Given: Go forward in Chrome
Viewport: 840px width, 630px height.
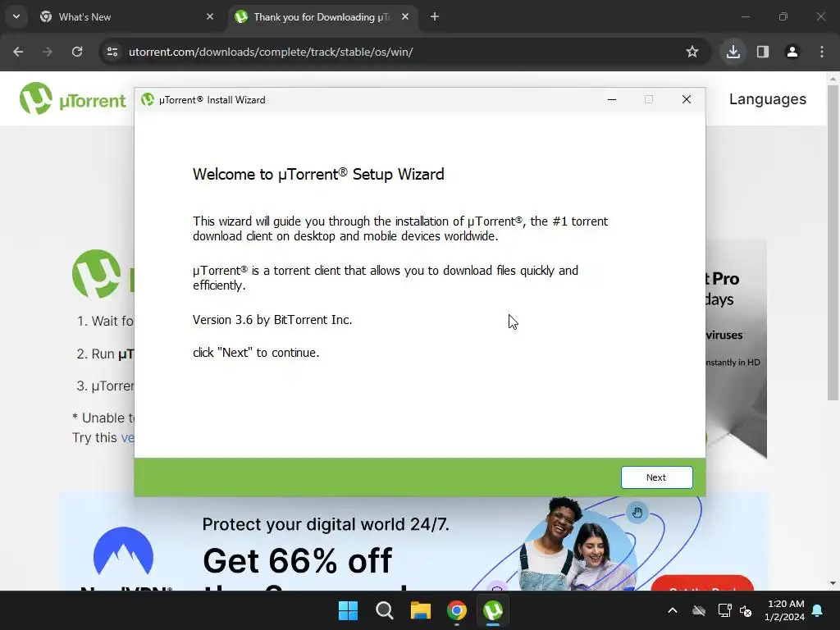Looking at the screenshot, I should pyautogui.click(x=48, y=52).
